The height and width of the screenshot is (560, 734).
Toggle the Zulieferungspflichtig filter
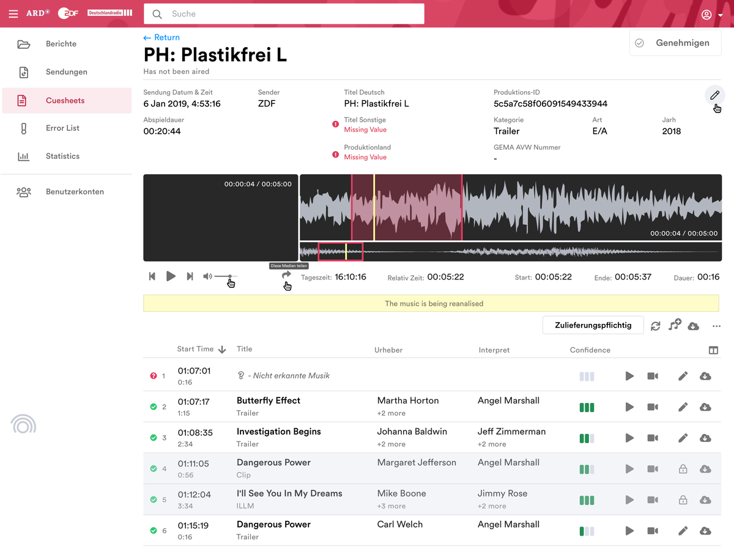[592, 325]
